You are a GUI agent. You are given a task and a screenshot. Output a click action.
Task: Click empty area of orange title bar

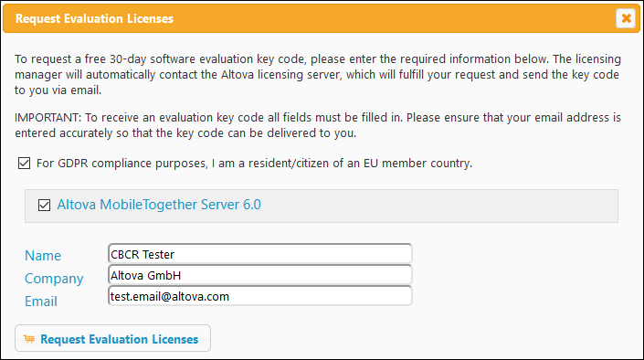click(x=390, y=18)
